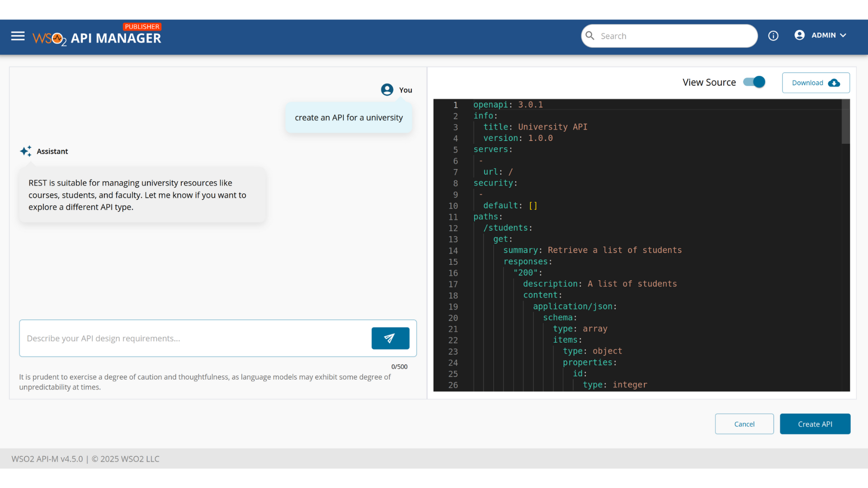
Task: Click the PUBLISHER badge label
Action: [142, 27]
